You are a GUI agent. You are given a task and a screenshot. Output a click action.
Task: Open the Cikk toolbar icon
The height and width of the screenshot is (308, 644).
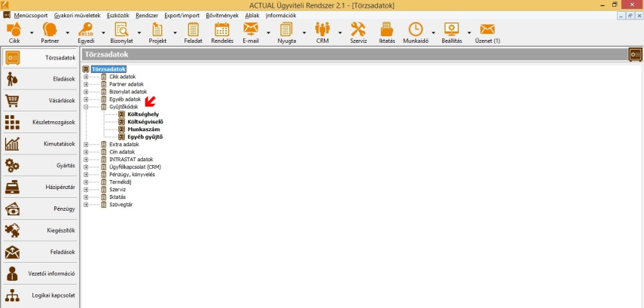(x=14, y=31)
